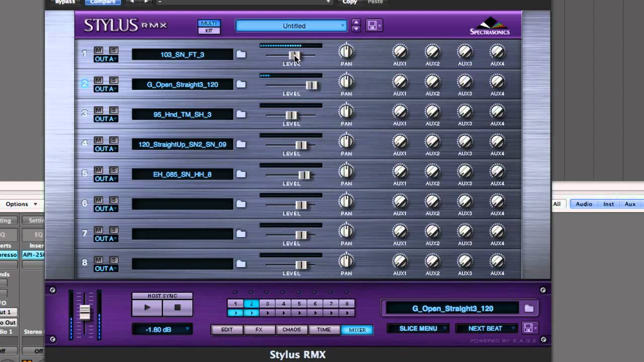Mute part 1 with its M button

(x=99, y=50)
